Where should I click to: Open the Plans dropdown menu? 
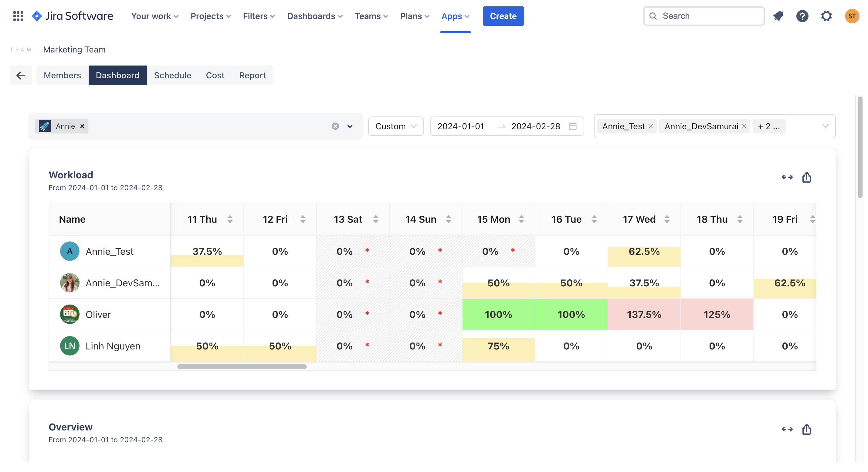[415, 16]
